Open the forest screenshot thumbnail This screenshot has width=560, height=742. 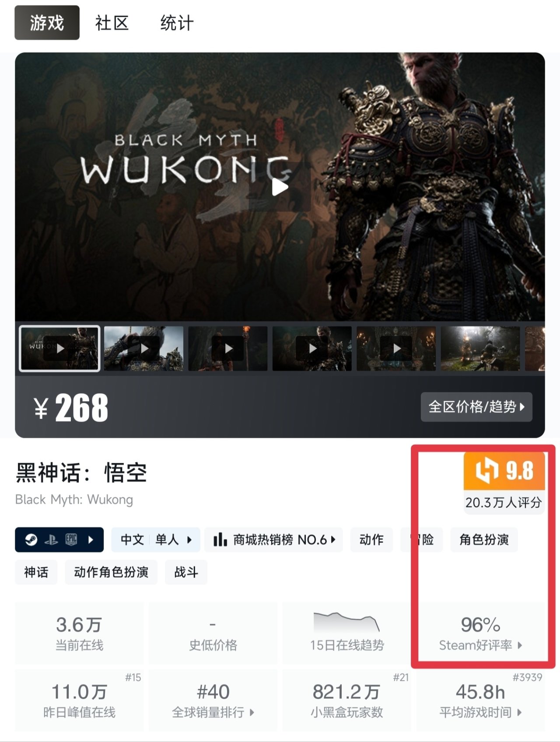tap(480, 348)
